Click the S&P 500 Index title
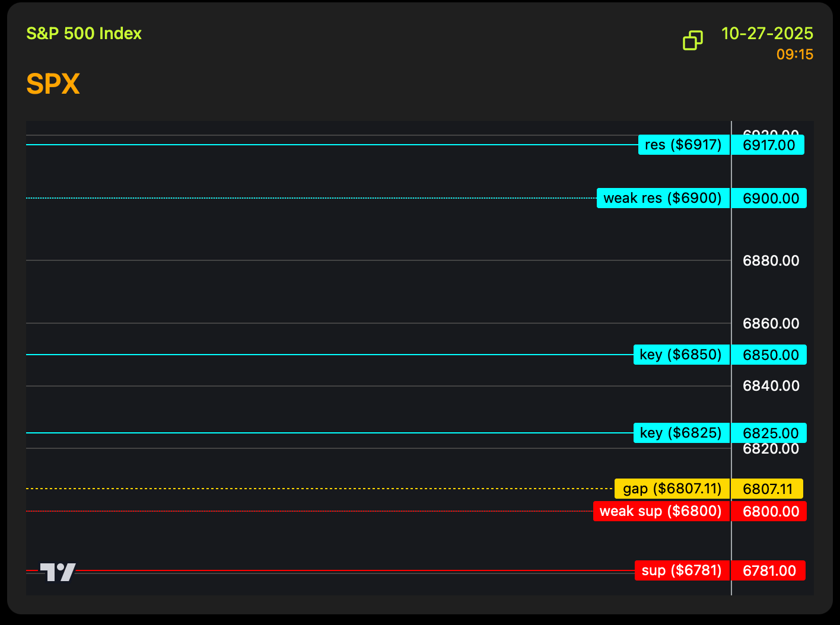The height and width of the screenshot is (625, 840). tap(84, 33)
